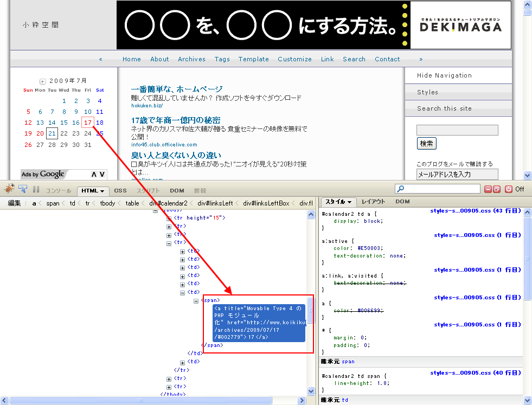The height and width of the screenshot is (405, 532).
Task: Open the レイアウト side panel tab
Action: [373, 202]
